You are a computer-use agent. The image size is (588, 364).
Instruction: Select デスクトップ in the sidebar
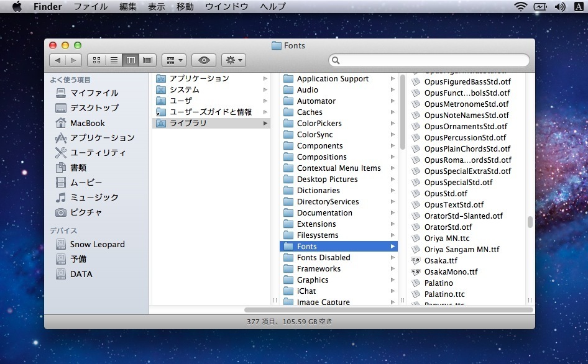coord(93,108)
